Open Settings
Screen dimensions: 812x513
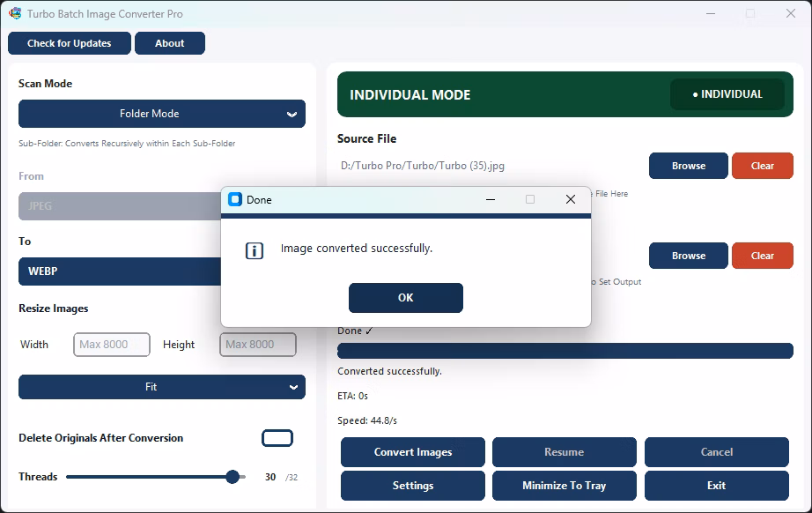(413, 486)
